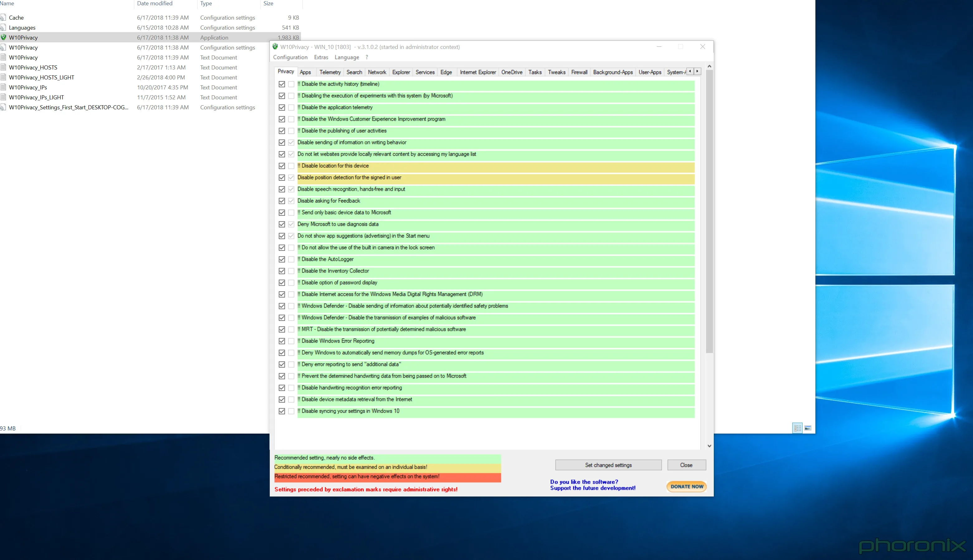Tick empty box for Disable handwriting recognition error reporting
Image resolution: width=973 pixels, height=560 pixels.
coord(291,388)
